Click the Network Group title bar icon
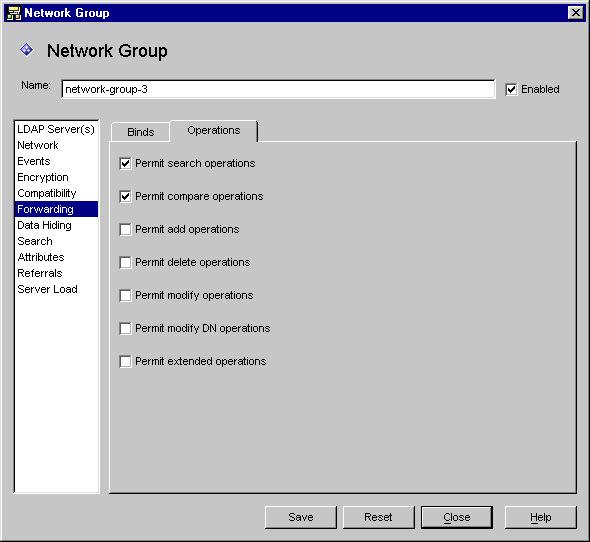 coord(14,13)
